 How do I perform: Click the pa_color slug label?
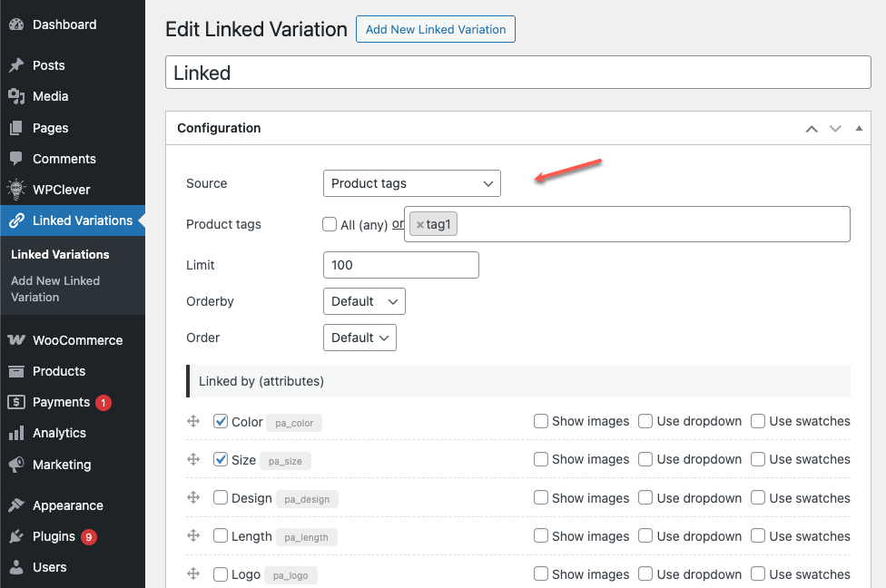pyautogui.click(x=294, y=423)
